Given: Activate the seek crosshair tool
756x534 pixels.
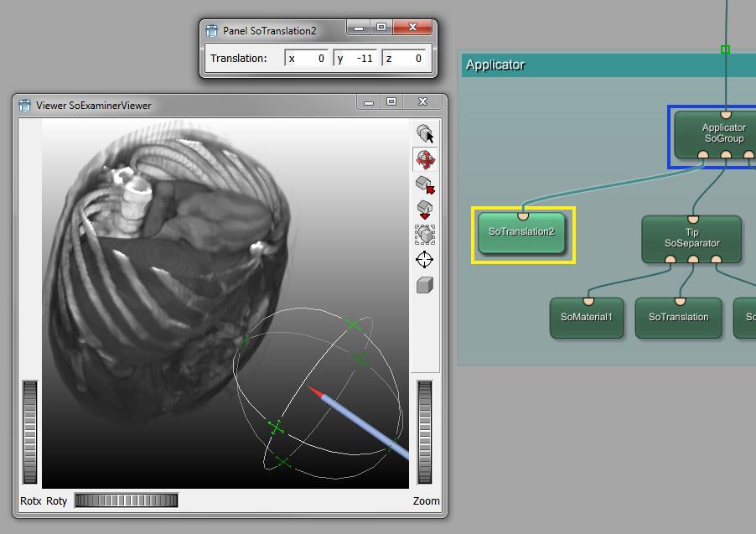Looking at the screenshot, I should 425,259.
